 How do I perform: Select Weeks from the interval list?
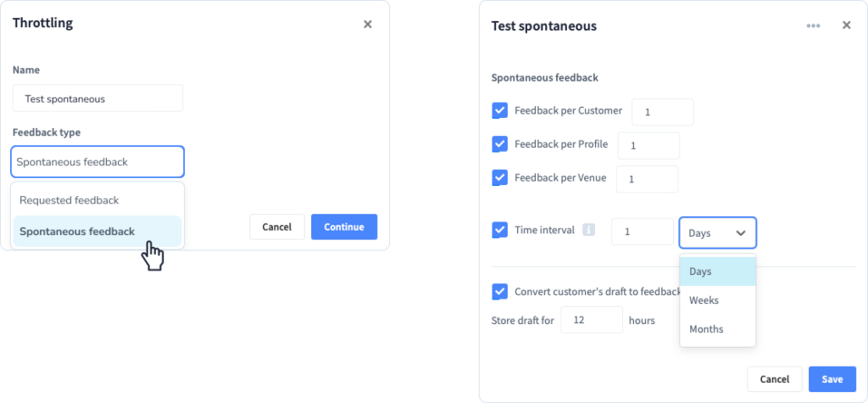tap(717, 299)
